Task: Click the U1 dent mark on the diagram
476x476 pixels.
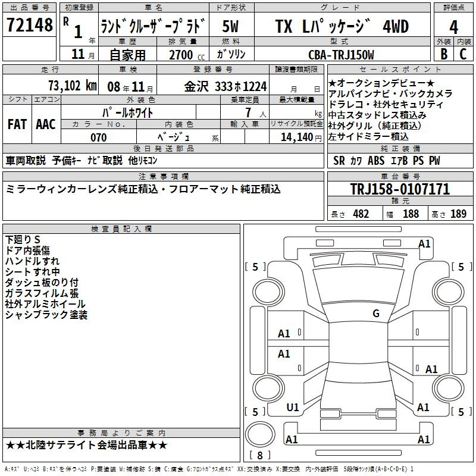Action: pyautogui.click(x=292, y=408)
